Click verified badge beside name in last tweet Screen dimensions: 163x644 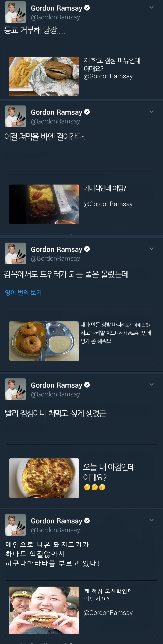pos(87,521)
